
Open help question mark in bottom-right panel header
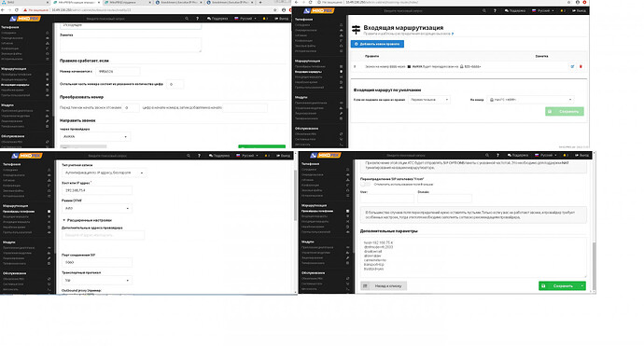497,155
